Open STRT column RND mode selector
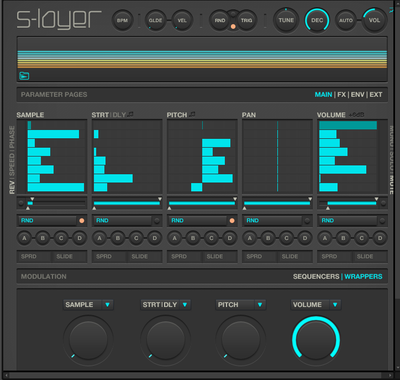The width and height of the screenshot is (400, 380). coord(122,220)
